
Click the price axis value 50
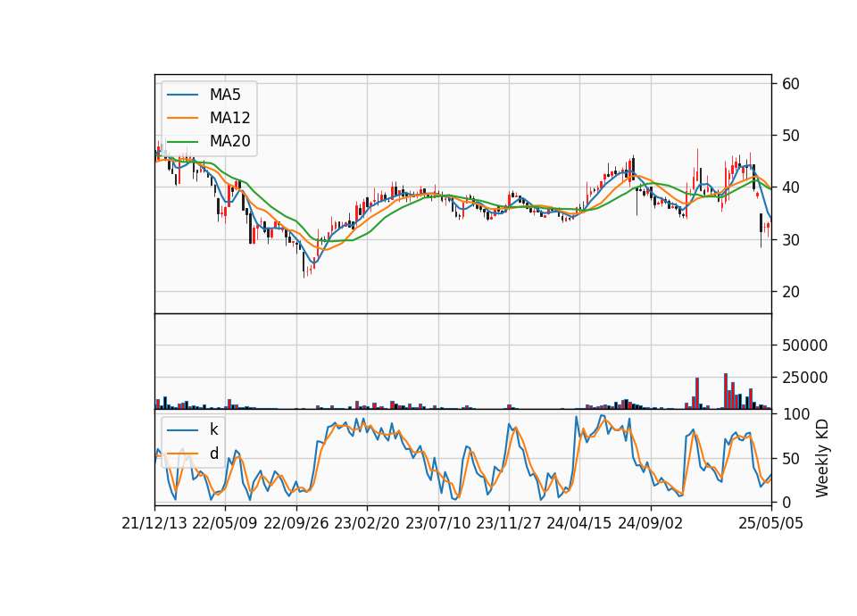point(791,136)
